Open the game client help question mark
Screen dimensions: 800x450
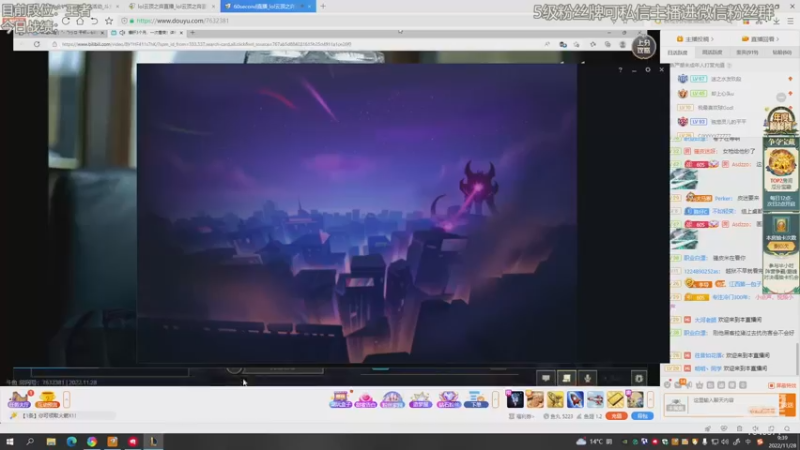(620, 70)
